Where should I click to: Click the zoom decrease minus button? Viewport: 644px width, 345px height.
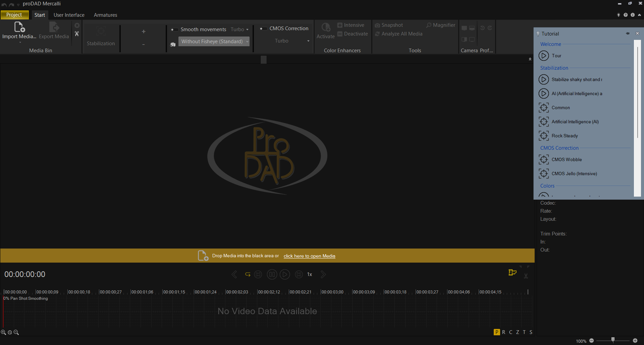tap(592, 340)
